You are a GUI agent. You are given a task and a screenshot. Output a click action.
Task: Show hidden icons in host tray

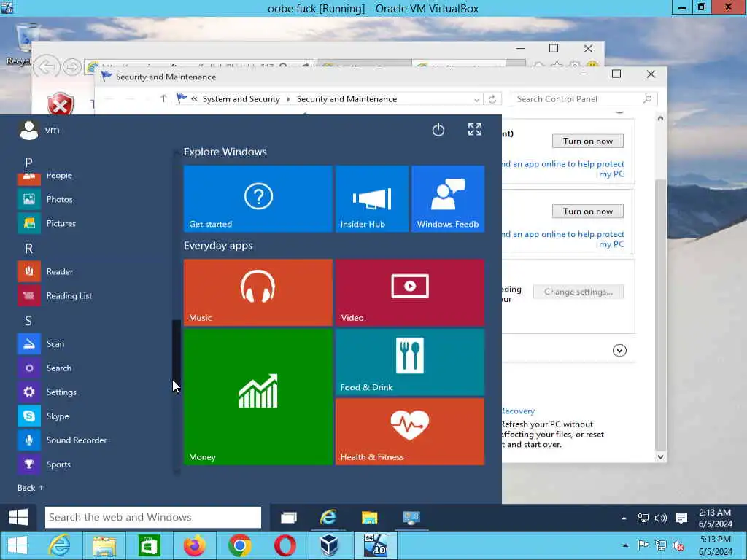point(625,545)
